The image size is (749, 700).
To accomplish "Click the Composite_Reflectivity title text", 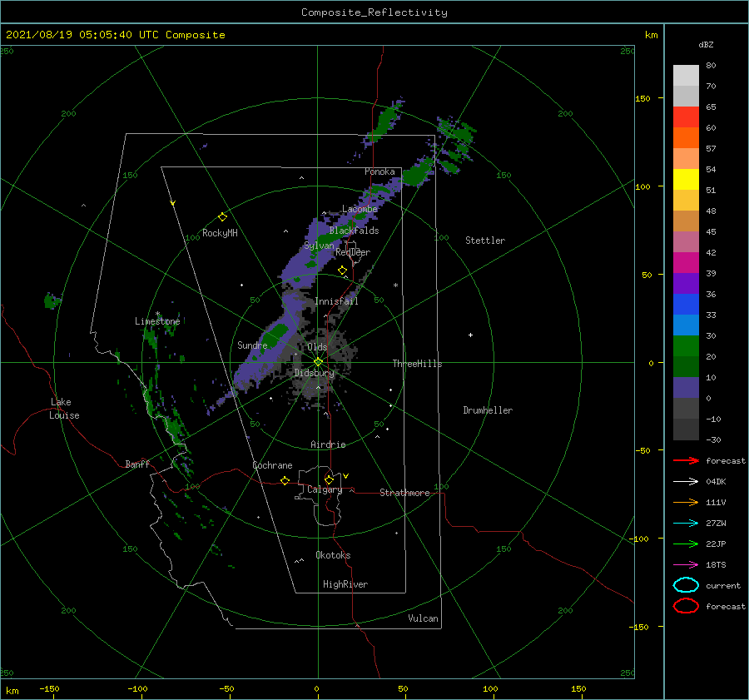I will coord(374,12).
